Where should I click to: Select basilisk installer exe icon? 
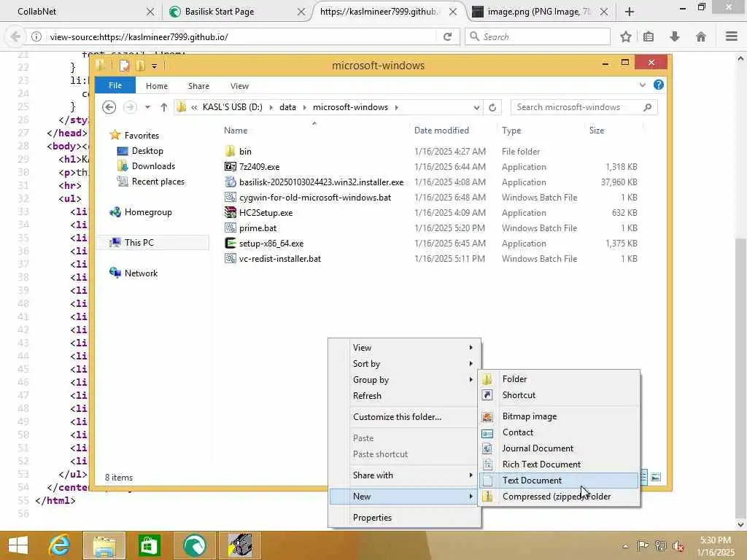pos(230,182)
